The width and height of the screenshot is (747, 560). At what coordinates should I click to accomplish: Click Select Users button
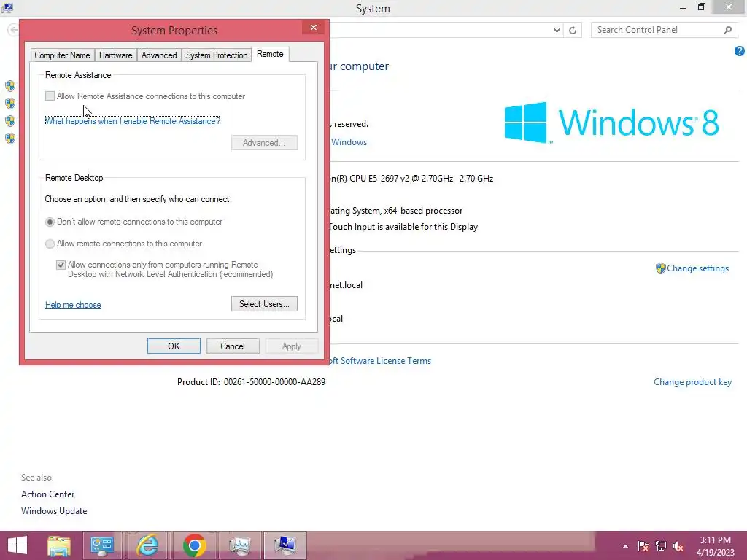264,304
